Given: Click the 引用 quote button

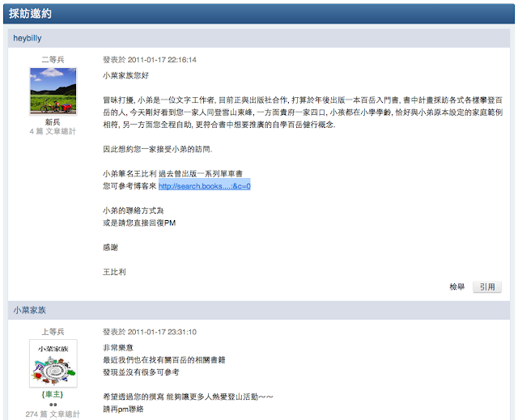Looking at the screenshot, I should pos(487,287).
